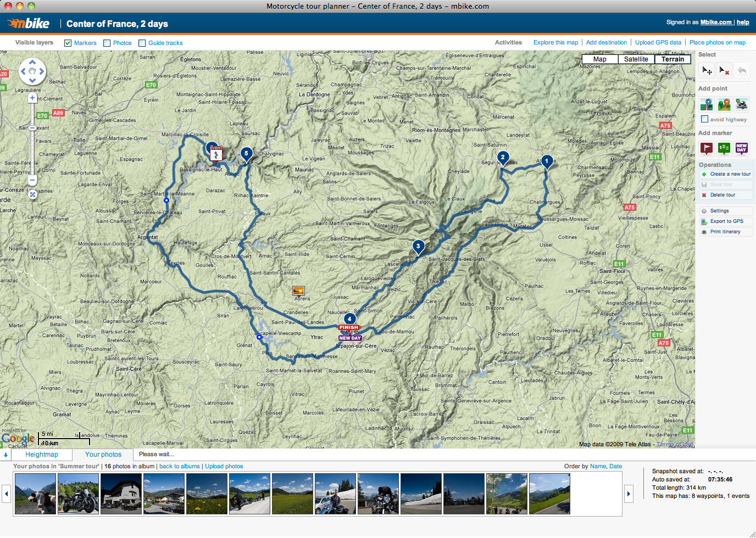Click the undo arrow icon

click(x=742, y=70)
